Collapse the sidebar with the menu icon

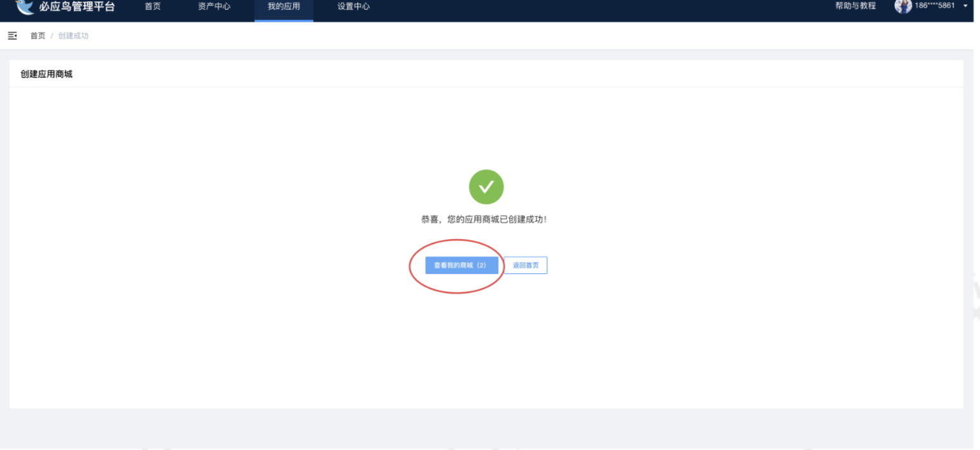point(12,36)
